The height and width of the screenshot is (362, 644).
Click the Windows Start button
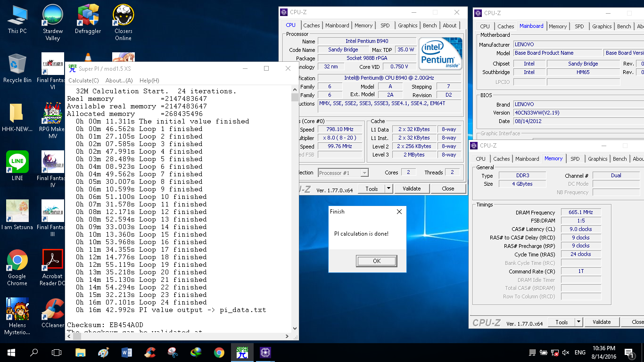click(11, 352)
